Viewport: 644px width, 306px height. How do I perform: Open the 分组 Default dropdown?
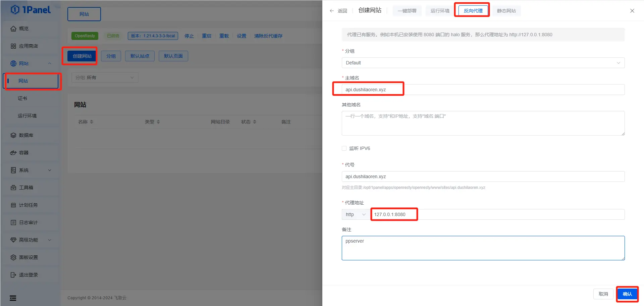pyautogui.click(x=483, y=63)
